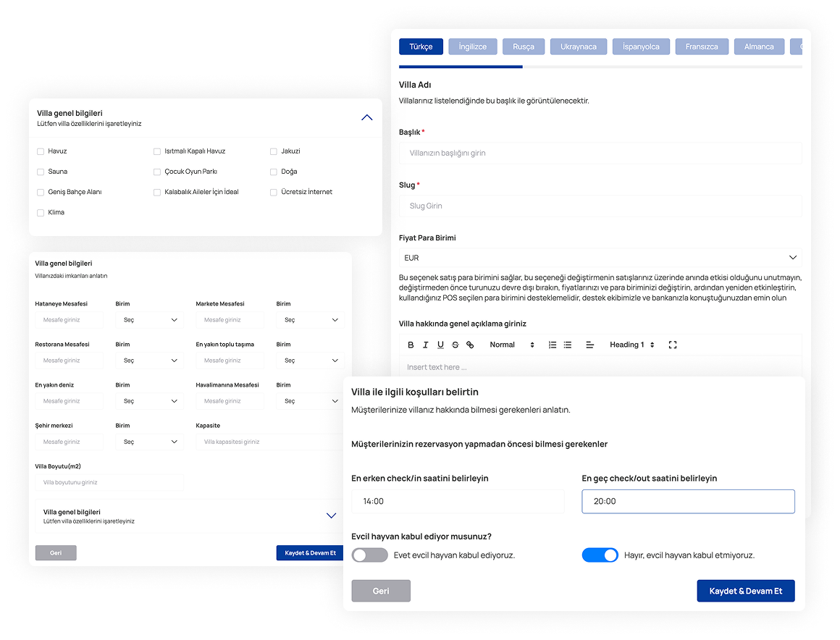The height and width of the screenshot is (640, 840).
Task: Select the Almanca language tab
Action: pyautogui.click(x=759, y=46)
